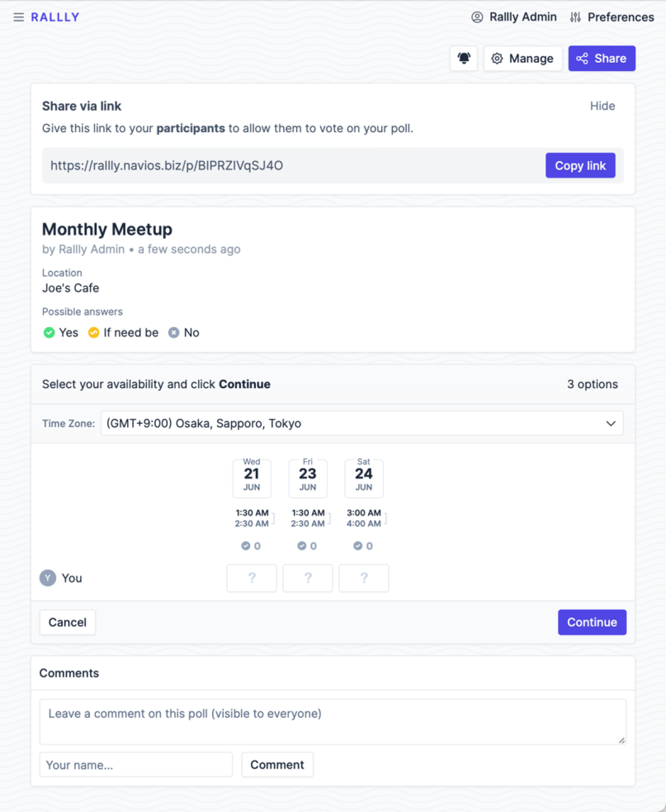The image size is (666, 812).
Task: Click the notification bell icon
Action: click(x=464, y=58)
